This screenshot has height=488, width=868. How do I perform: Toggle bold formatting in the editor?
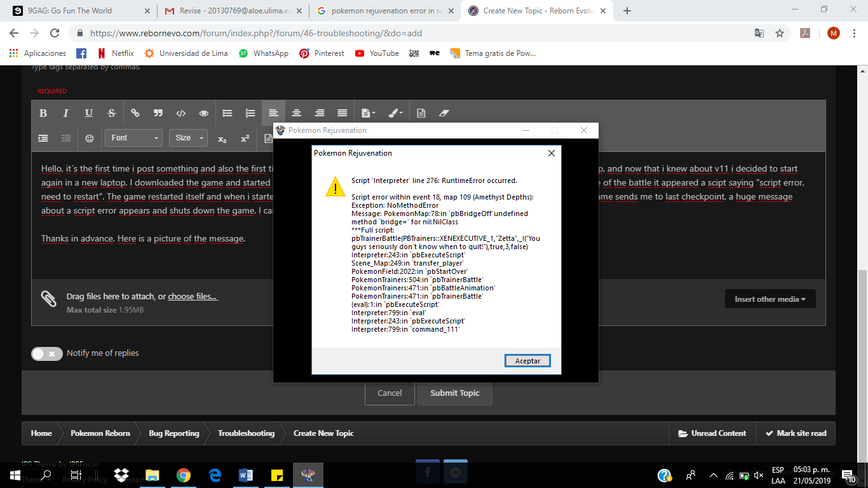tap(43, 113)
